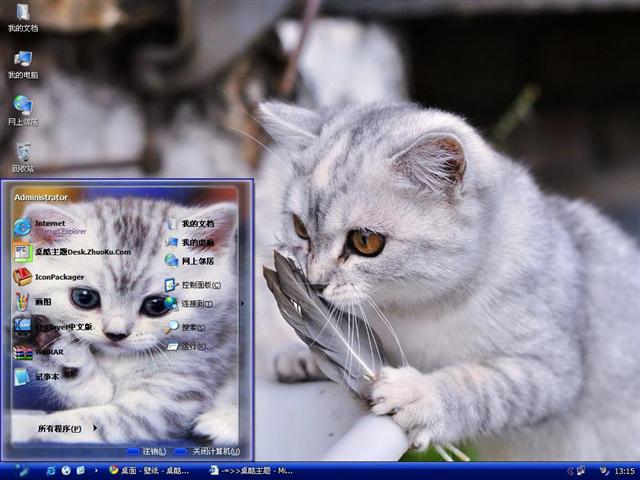Click the second quick launch browser icon
Screen dimensions: 640x480
[x=66, y=471]
